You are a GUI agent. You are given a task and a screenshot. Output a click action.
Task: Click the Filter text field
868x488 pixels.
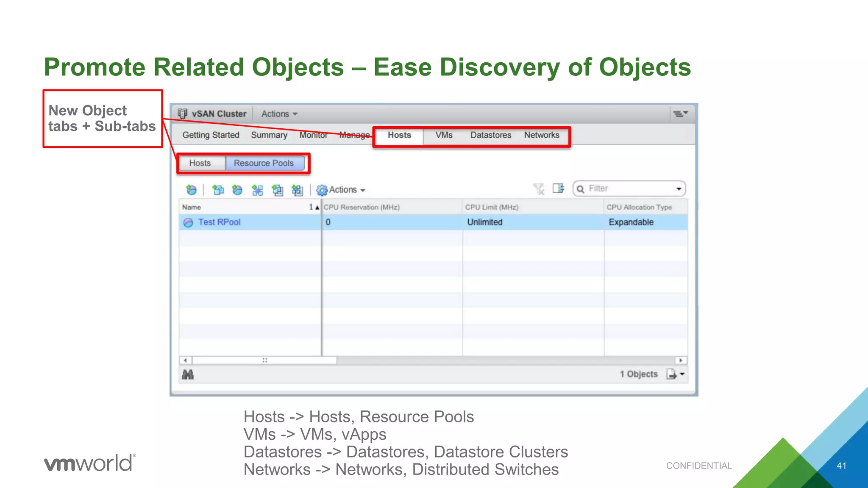629,189
